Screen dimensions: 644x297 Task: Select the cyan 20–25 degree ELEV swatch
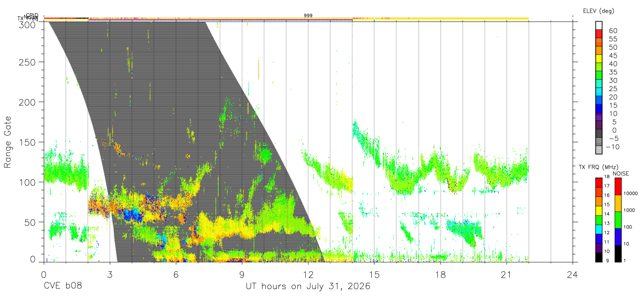coord(599,92)
